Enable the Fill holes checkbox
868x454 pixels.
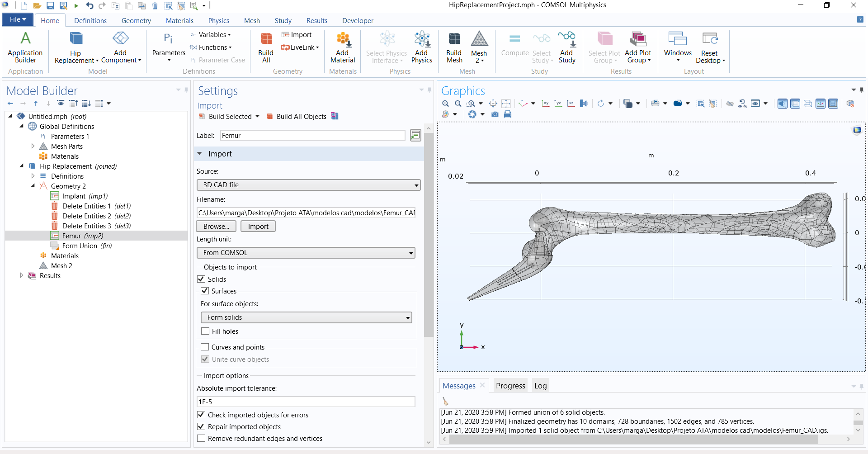[x=206, y=331]
